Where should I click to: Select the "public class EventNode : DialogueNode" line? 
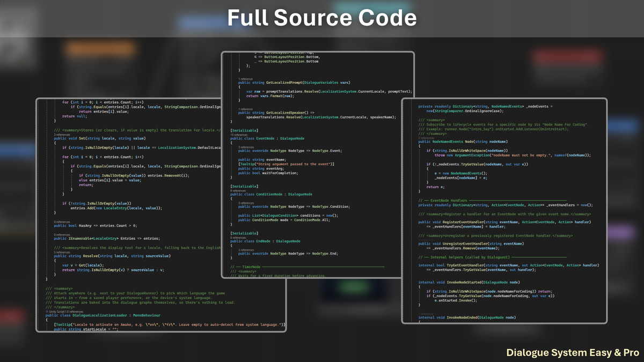click(x=267, y=138)
